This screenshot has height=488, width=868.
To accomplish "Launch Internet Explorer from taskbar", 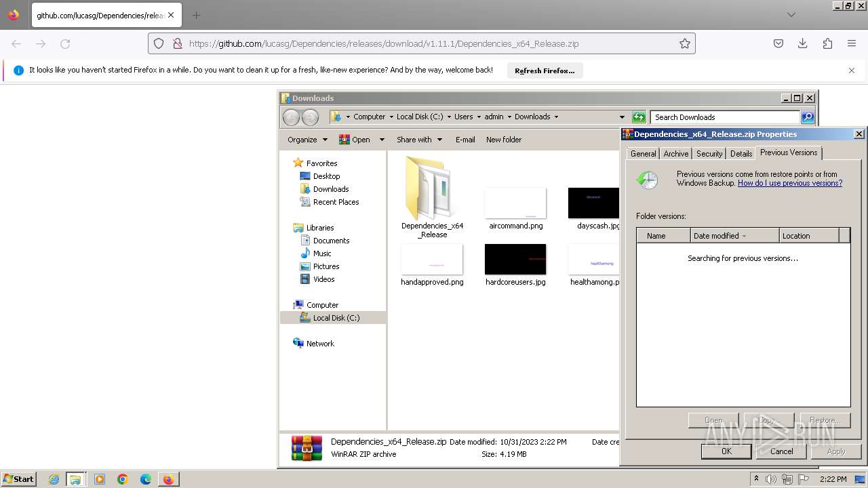I will tap(54, 479).
